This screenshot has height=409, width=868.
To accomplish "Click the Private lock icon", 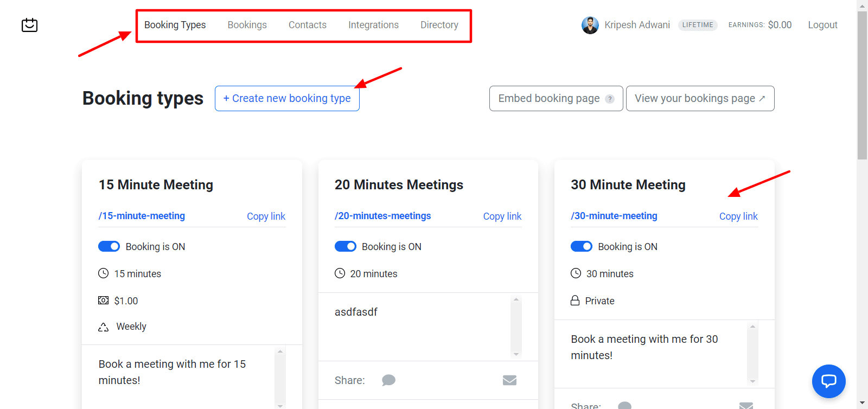I will coord(575,301).
